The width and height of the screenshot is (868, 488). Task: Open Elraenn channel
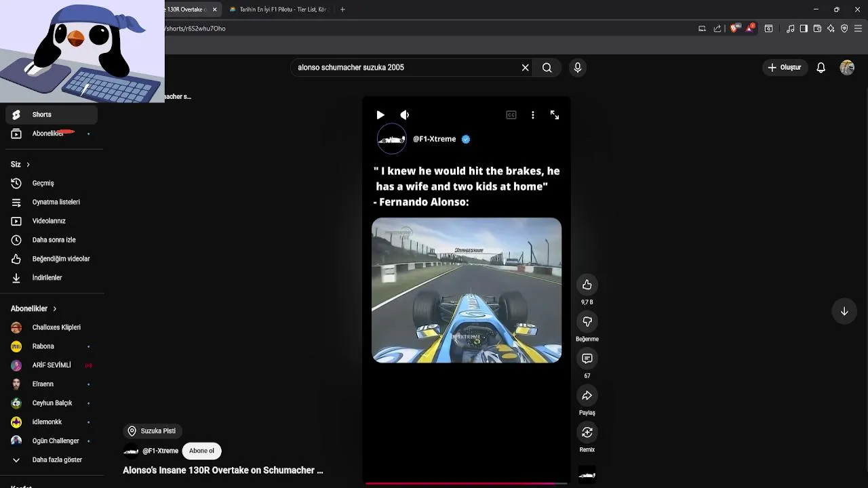tap(52, 384)
